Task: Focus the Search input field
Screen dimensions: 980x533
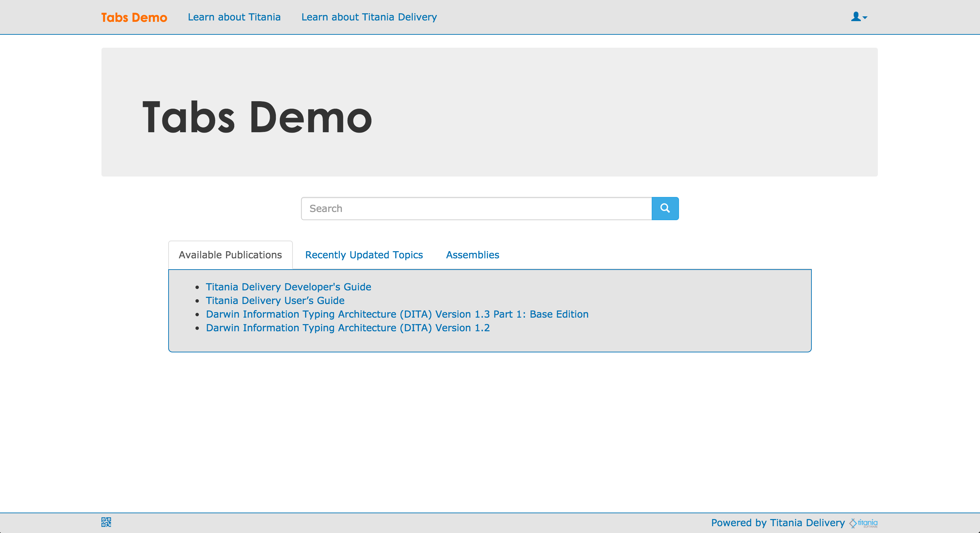Action: (x=476, y=208)
